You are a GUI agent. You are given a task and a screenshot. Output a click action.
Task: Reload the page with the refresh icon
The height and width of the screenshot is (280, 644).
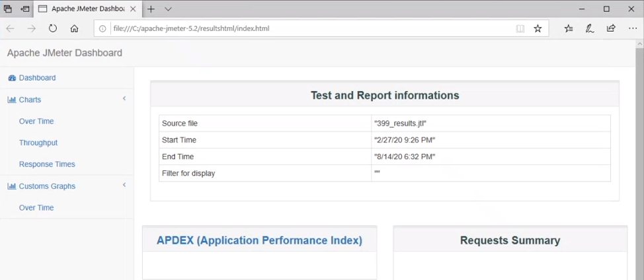(53, 28)
